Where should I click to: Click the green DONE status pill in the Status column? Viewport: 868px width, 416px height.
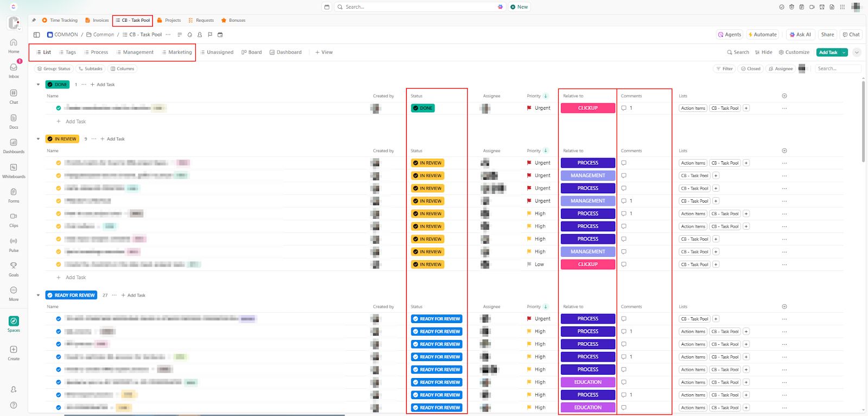pos(423,108)
